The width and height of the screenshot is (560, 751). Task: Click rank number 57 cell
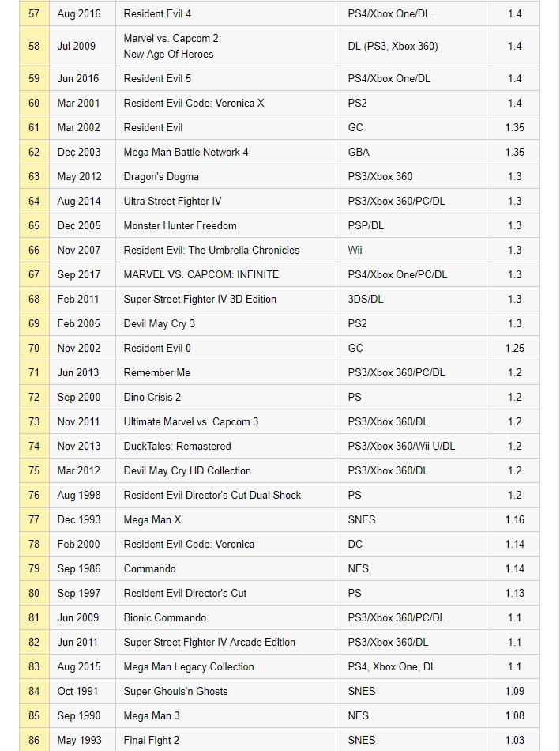(34, 14)
